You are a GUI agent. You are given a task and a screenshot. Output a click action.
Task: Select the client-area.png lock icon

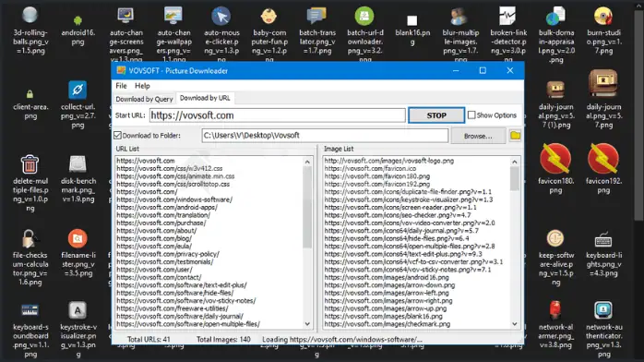coord(30,94)
